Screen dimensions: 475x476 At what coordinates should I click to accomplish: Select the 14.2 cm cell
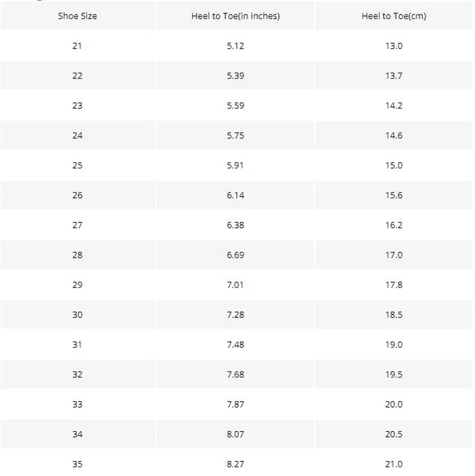[394, 106]
